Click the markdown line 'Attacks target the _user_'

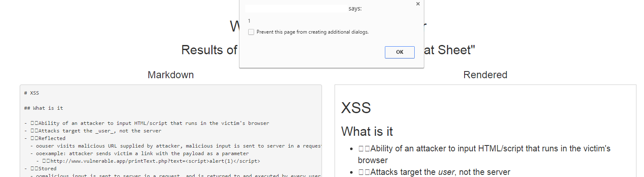pyautogui.click(x=93, y=131)
